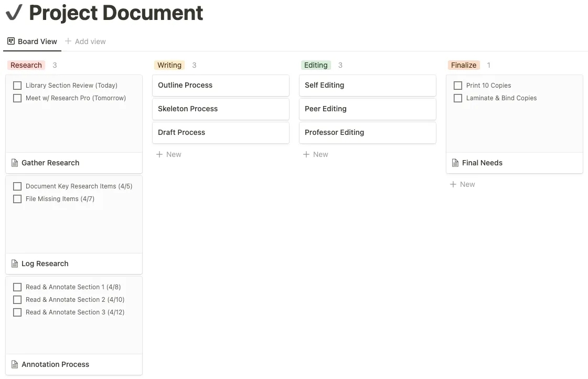Toggle Laminate & Bind Copies checkbox
The width and height of the screenshot is (588, 379).
click(458, 98)
